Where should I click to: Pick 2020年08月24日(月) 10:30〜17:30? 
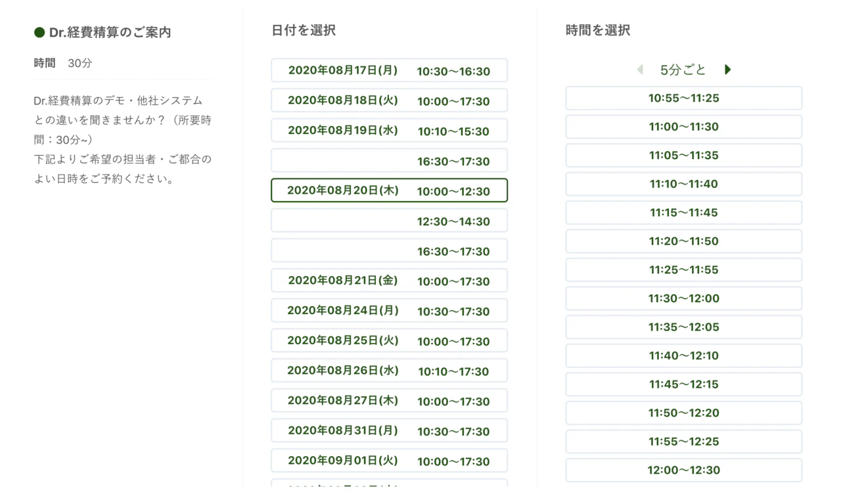pyautogui.click(x=389, y=311)
